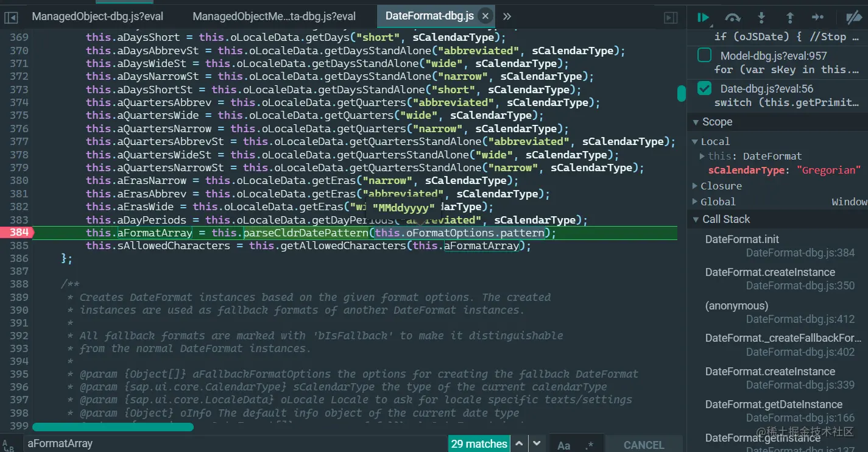The image size is (868, 452).
Task: Open the DateFormat-dbg.js:402 source location
Action: click(x=800, y=351)
